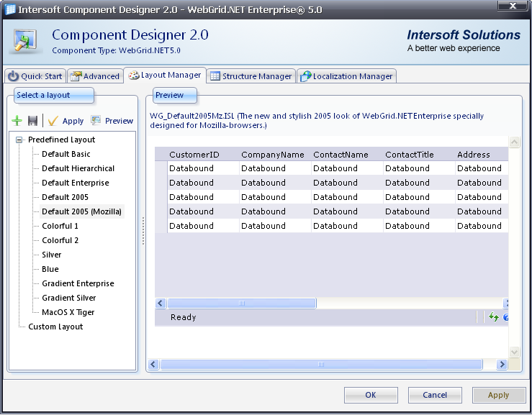Switch to the Advanced tab

(95, 76)
